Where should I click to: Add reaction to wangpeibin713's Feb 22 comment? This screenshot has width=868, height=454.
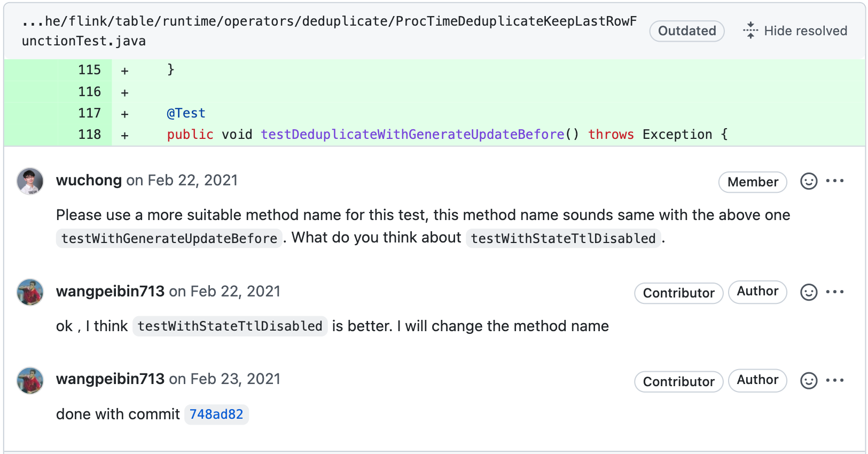point(809,292)
